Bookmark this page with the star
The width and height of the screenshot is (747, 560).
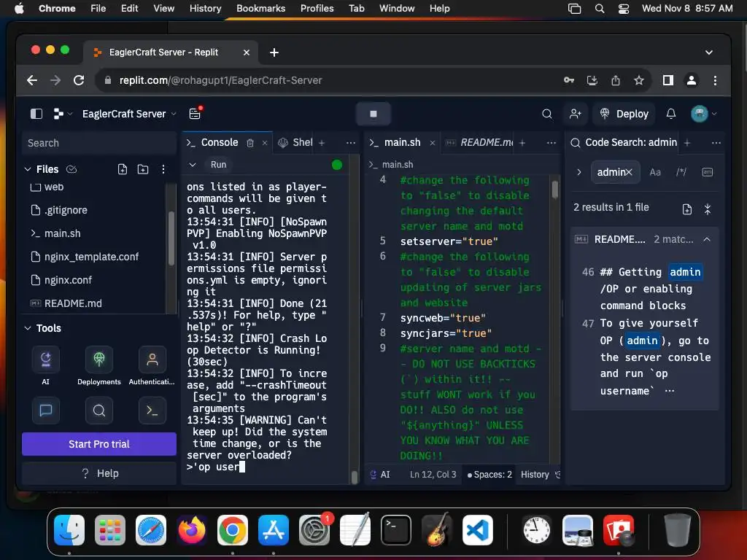click(x=639, y=80)
